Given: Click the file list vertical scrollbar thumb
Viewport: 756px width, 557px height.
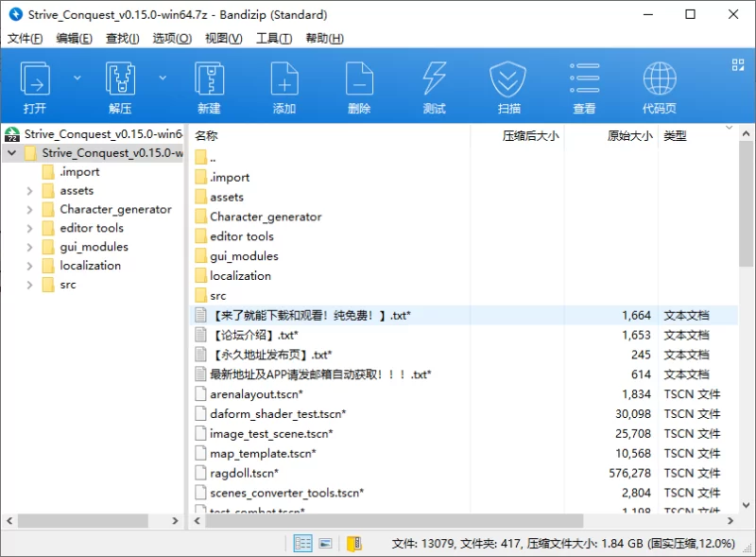Looking at the screenshot, I should coord(746,204).
